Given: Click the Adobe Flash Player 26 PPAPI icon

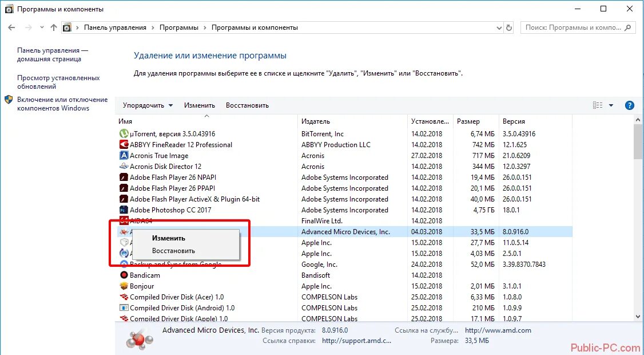Looking at the screenshot, I should coord(124,188).
